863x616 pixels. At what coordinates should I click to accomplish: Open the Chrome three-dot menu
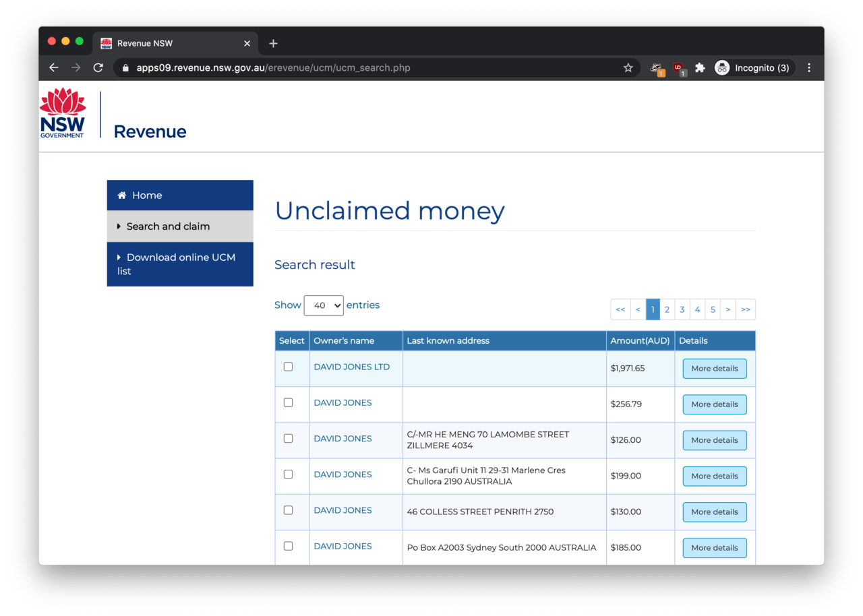pyautogui.click(x=809, y=67)
